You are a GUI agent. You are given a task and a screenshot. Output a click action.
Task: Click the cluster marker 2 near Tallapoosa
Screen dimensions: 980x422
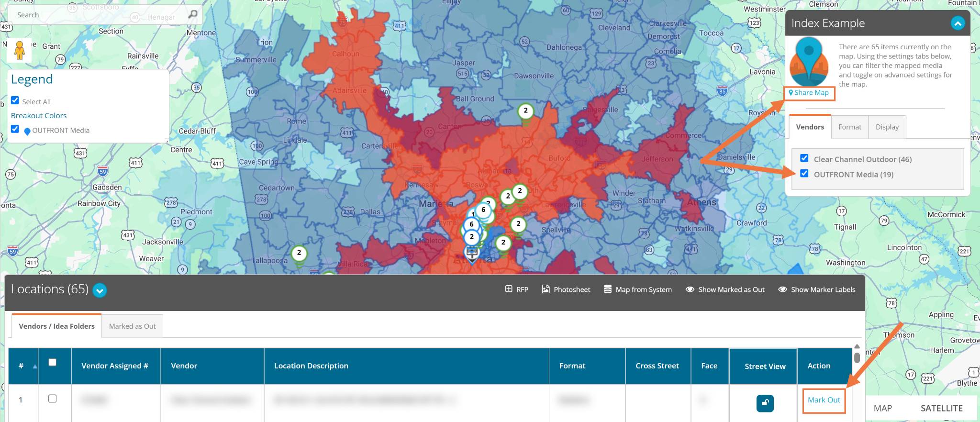click(x=299, y=253)
